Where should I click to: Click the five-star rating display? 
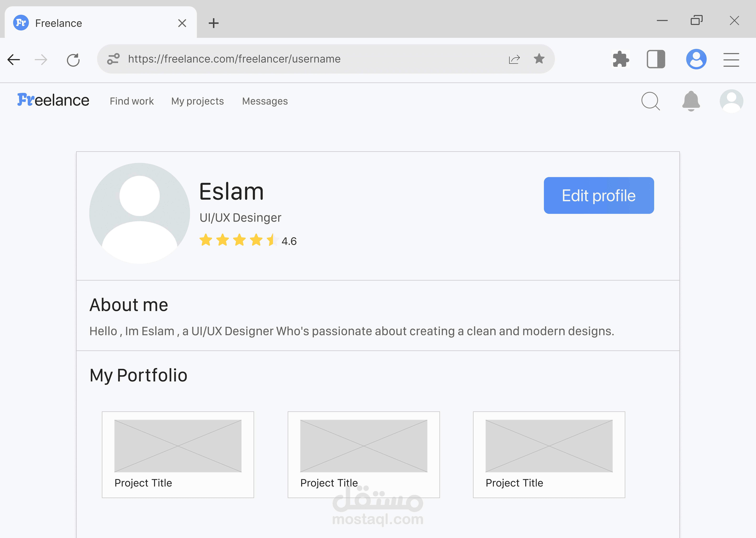239,240
